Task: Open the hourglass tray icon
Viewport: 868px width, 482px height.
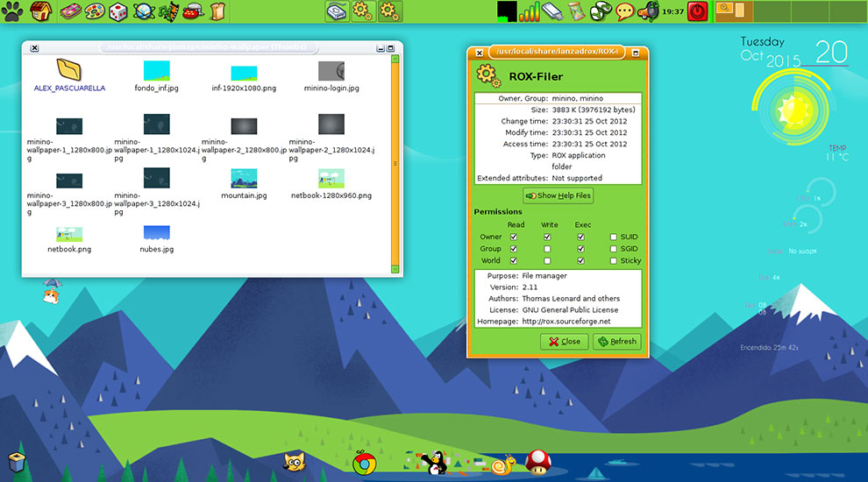Action: pyautogui.click(x=576, y=11)
